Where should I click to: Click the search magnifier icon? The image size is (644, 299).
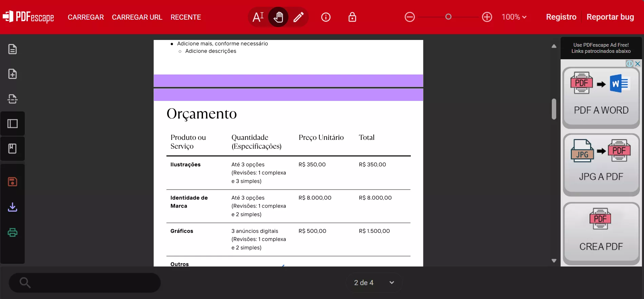click(25, 282)
